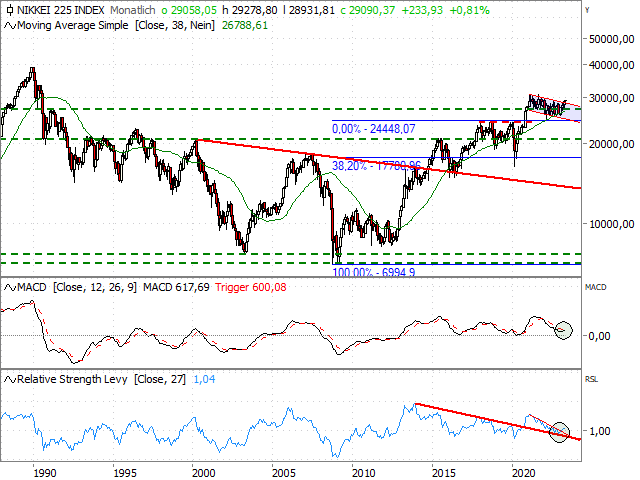This screenshot has width=640, height=480.
Task: Click the moving average parameters [Close, 38, Nein]
Action: point(175,25)
